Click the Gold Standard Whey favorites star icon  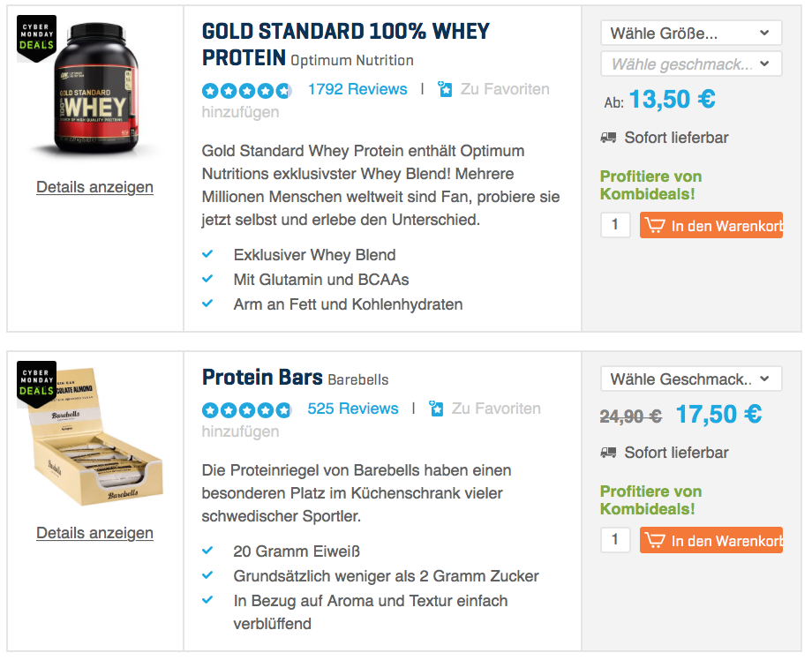445,89
